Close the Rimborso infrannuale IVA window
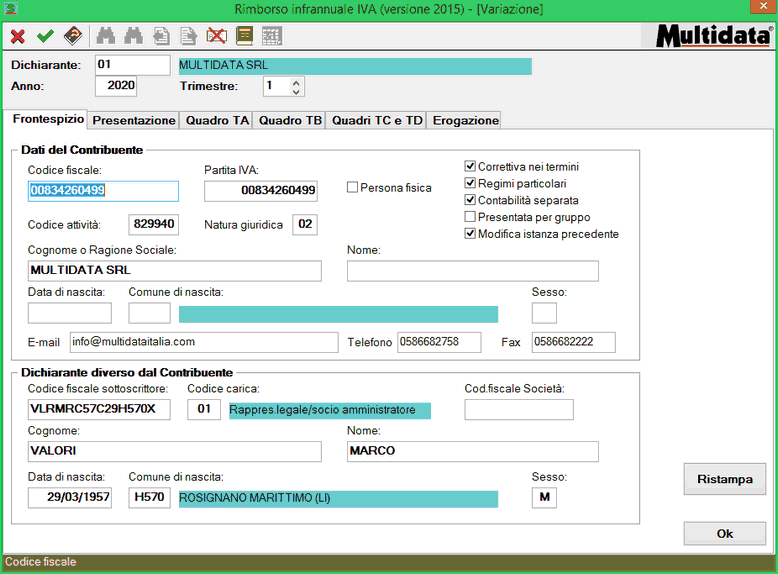The height and width of the screenshot is (574, 778). (763, 6)
